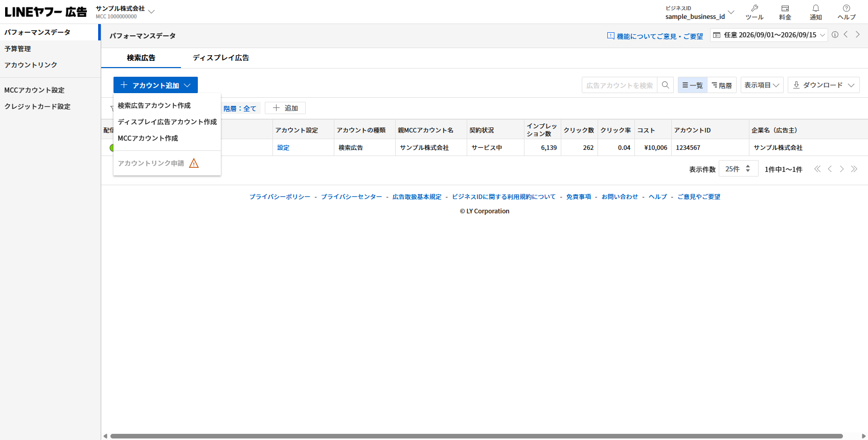Select ディスプレイ広告アカウント作成 menu item
Viewport: 868px width, 440px height.
(x=167, y=122)
